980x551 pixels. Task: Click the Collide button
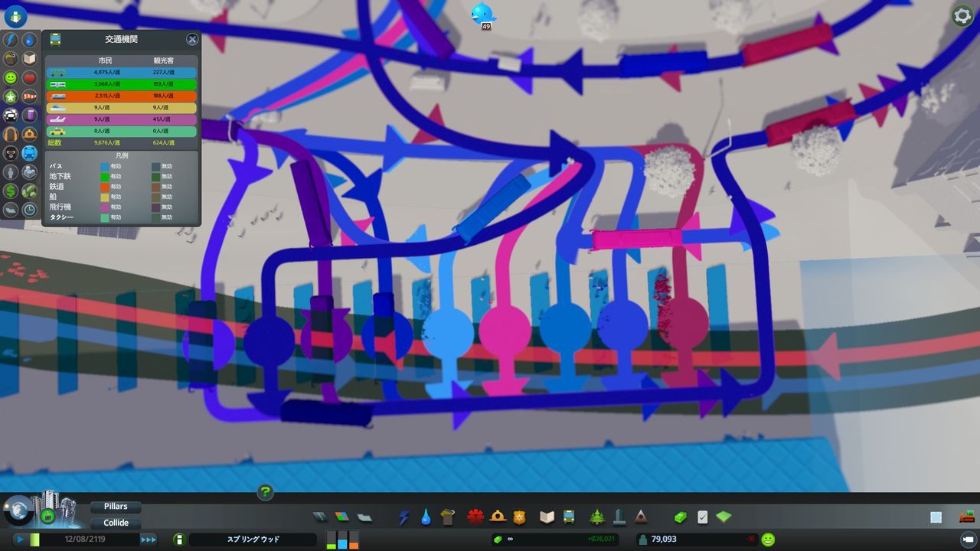(116, 523)
